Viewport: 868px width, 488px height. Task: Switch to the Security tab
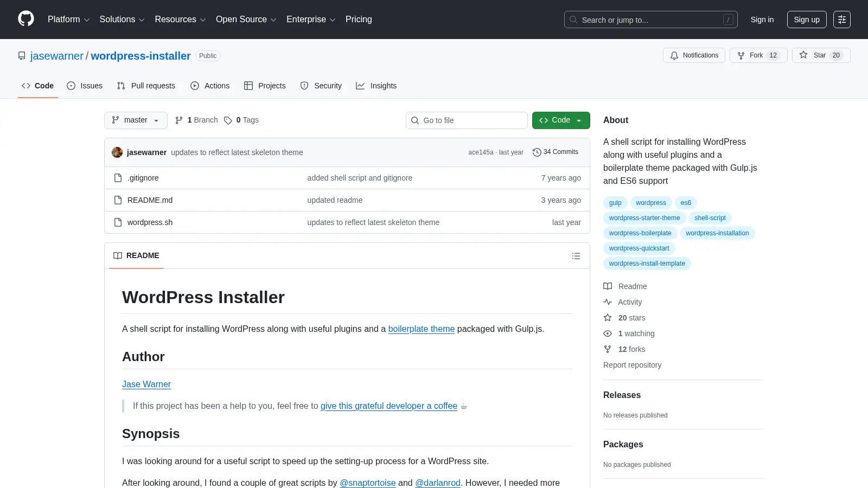click(x=321, y=86)
